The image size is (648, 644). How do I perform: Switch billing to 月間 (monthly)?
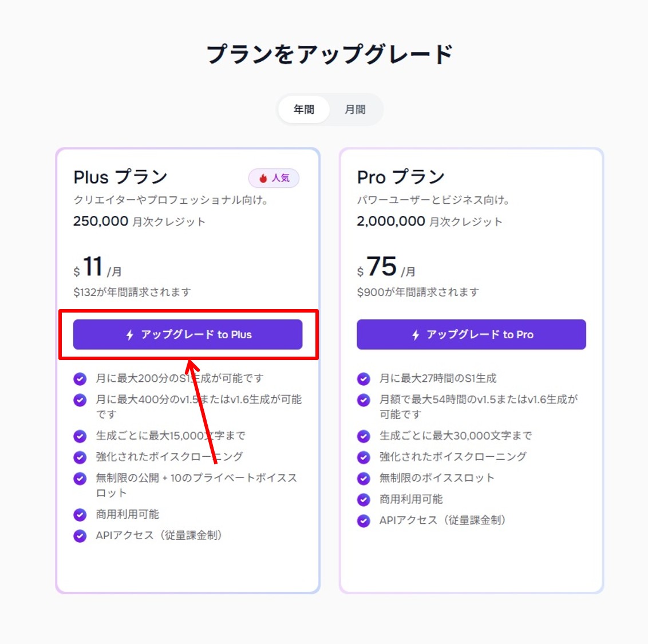click(x=355, y=109)
